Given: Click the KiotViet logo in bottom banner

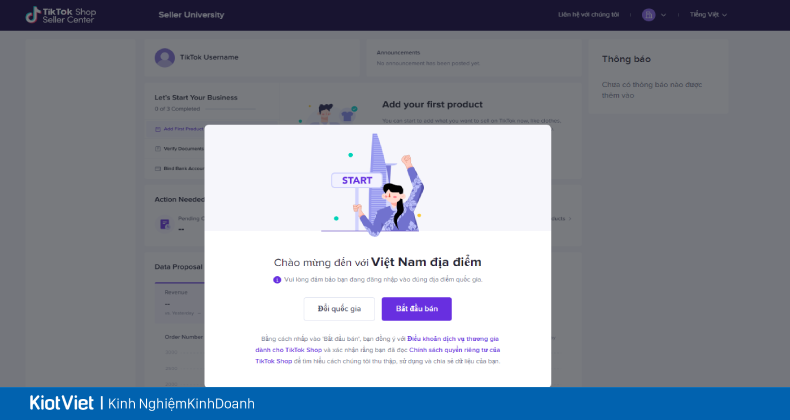Looking at the screenshot, I should 61,403.
